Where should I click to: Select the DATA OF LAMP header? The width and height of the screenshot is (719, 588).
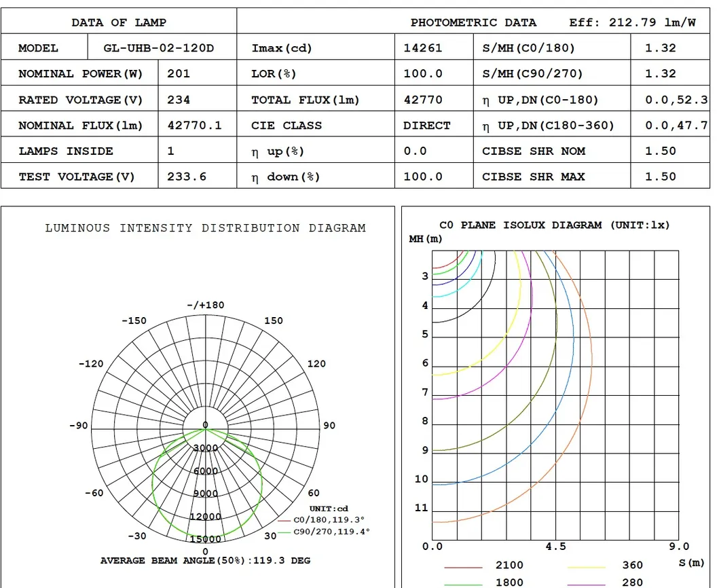pos(119,22)
